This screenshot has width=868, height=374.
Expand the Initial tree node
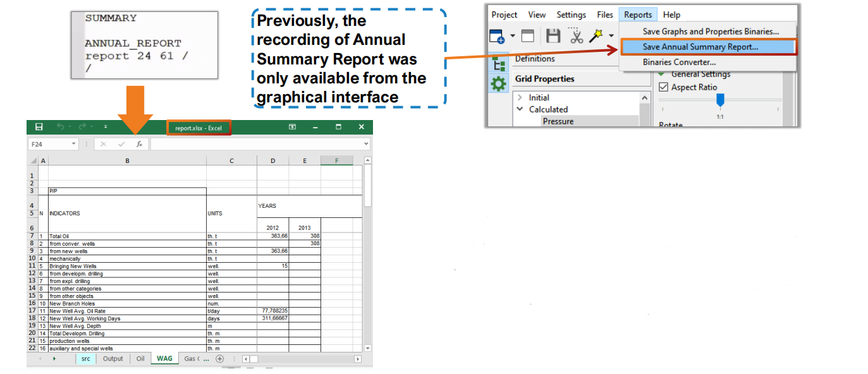pyautogui.click(x=520, y=98)
